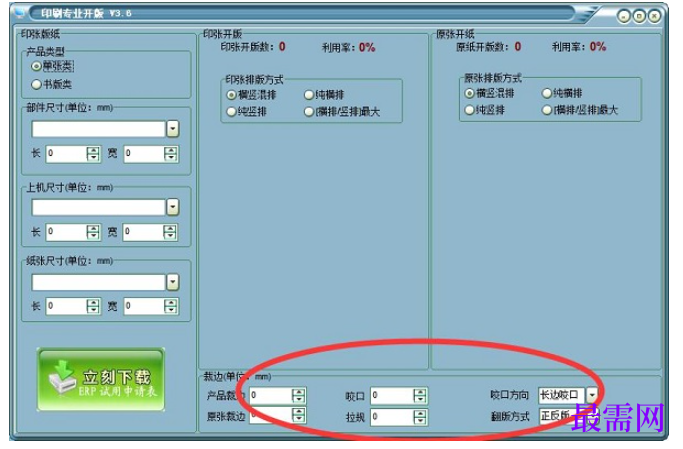This screenshot has height=449, width=683.
Task: Adjust the 产品裁边 spinner arrows
Action: click(x=298, y=395)
